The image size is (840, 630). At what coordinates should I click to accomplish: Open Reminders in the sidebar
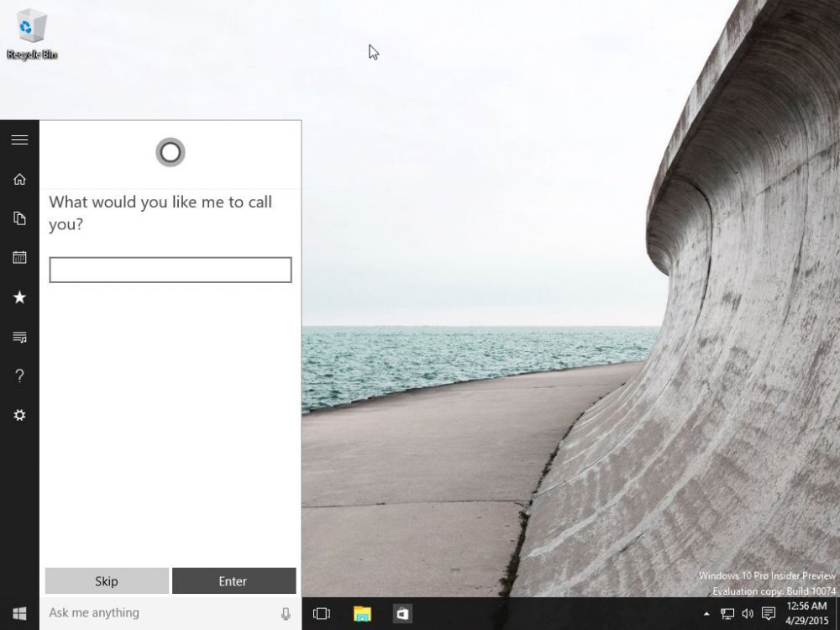point(19,257)
